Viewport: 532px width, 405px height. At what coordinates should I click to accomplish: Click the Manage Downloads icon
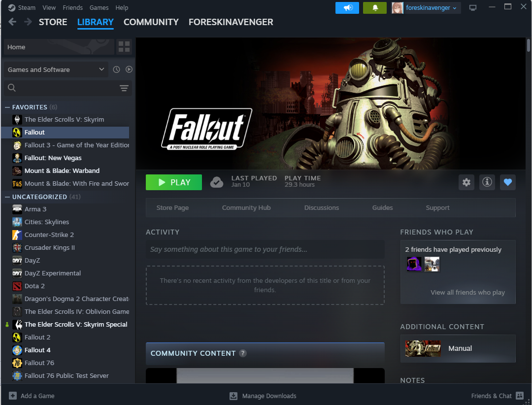(x=233, y=396)
